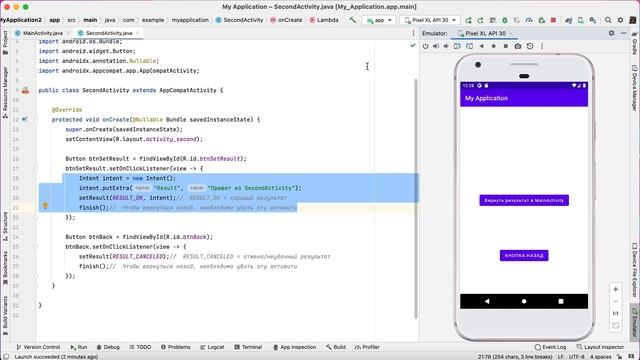Viewport: 640px width, 360px height.
Task: Click the Debug app bug icon
Action: (505, 20)
